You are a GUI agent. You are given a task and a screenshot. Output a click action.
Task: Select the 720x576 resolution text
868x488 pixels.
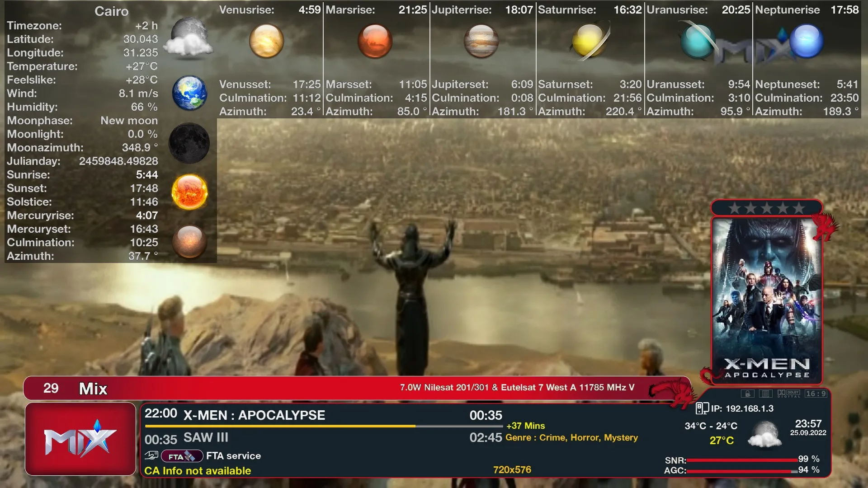(512, 470)
